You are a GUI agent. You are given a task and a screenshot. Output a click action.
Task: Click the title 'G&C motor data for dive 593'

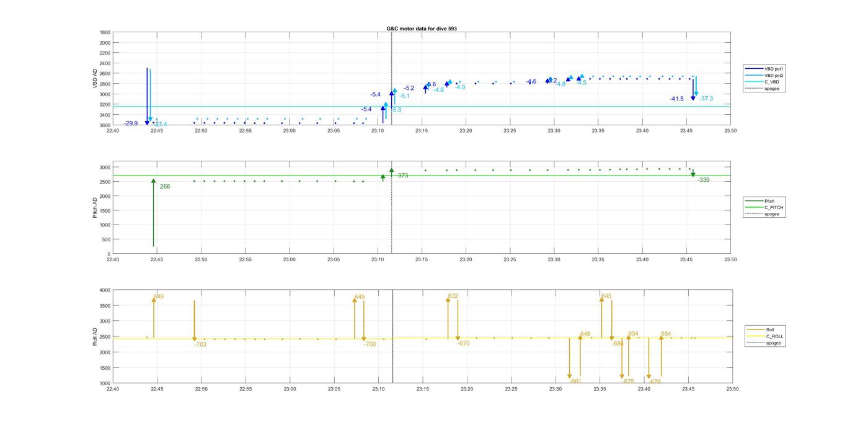pos(422,29)
